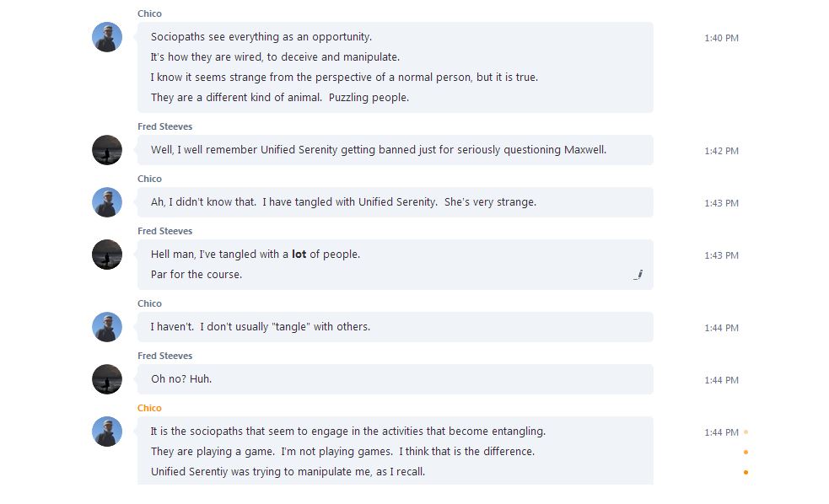Image resolution: width=829 pixels, height=504 pixels.
Task: Click the message "I haven't. I don't usually tangle"
Action: pyautogui.click(x=261, y=327)
